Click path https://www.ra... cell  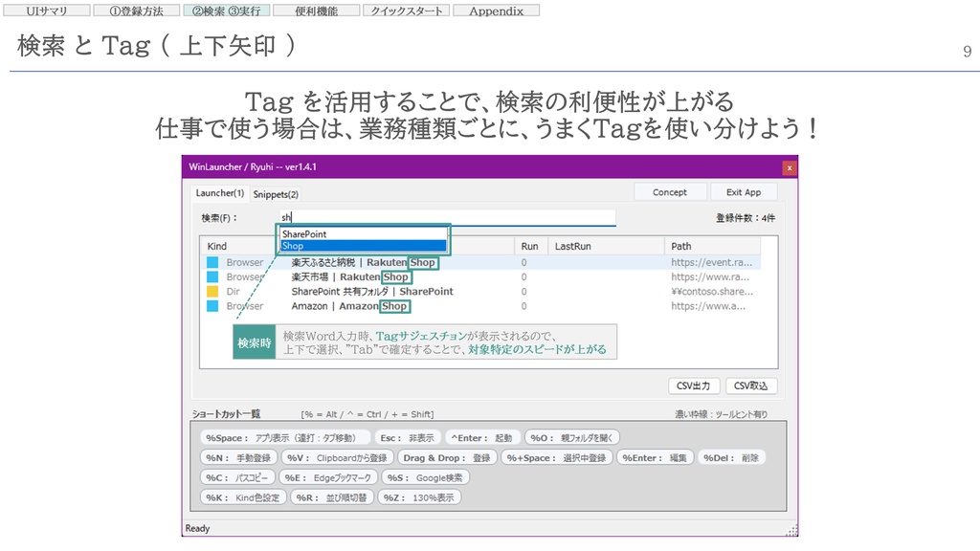click(x=710, y=276)
